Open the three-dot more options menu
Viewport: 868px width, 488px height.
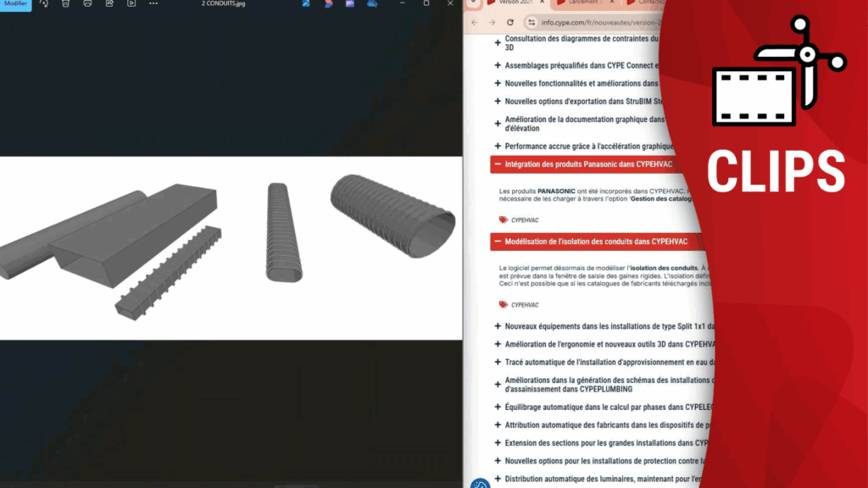153,4
